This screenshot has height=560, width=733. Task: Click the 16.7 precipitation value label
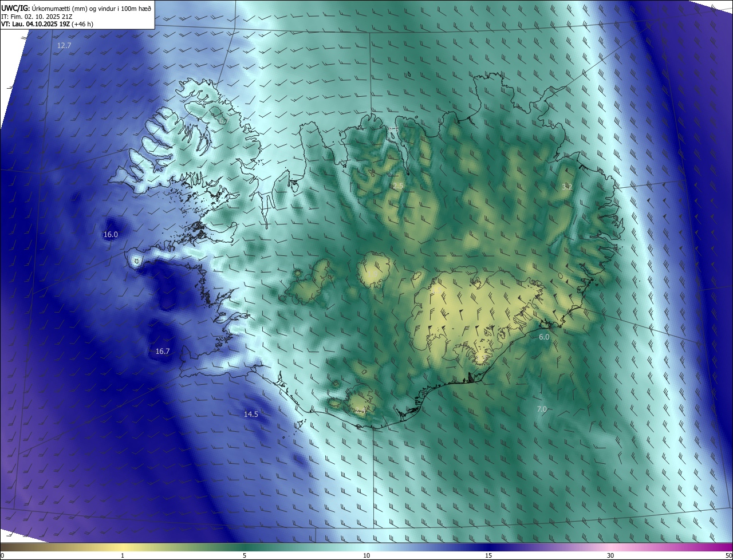(x=163, y=352)
